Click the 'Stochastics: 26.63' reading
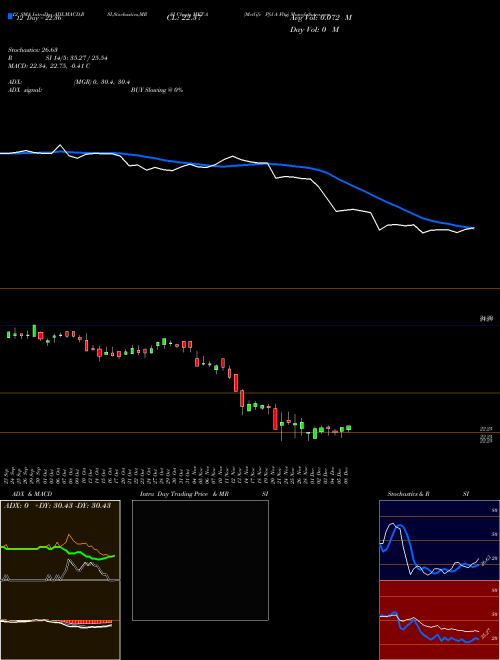This screenshot has height=660, width=500. point(33,50)
